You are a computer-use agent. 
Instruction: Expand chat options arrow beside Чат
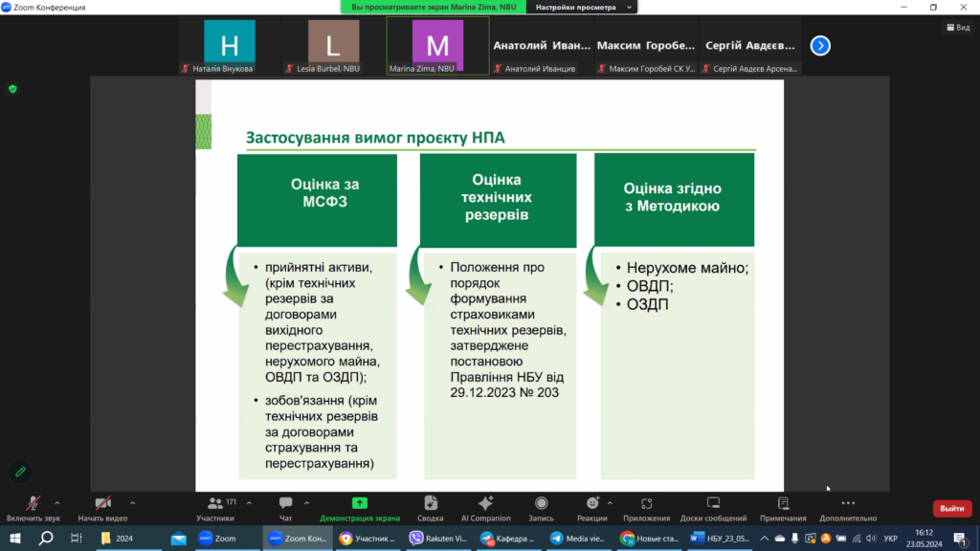click(x=306, y=503)
